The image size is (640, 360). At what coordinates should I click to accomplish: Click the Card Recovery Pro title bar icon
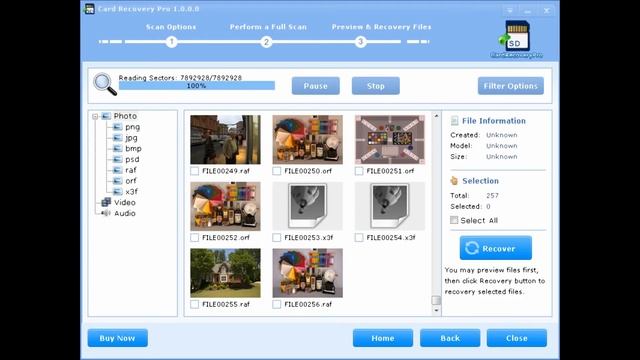(x=89, y=9)
